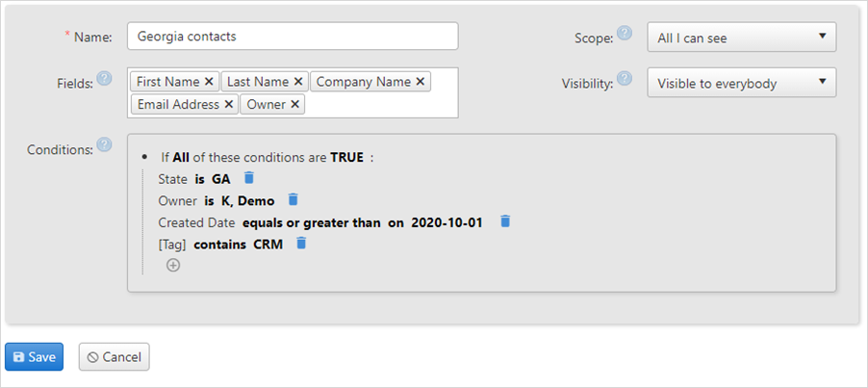Toggle the All conditions operator
The image size is (868, 388).
pos(181,157)
